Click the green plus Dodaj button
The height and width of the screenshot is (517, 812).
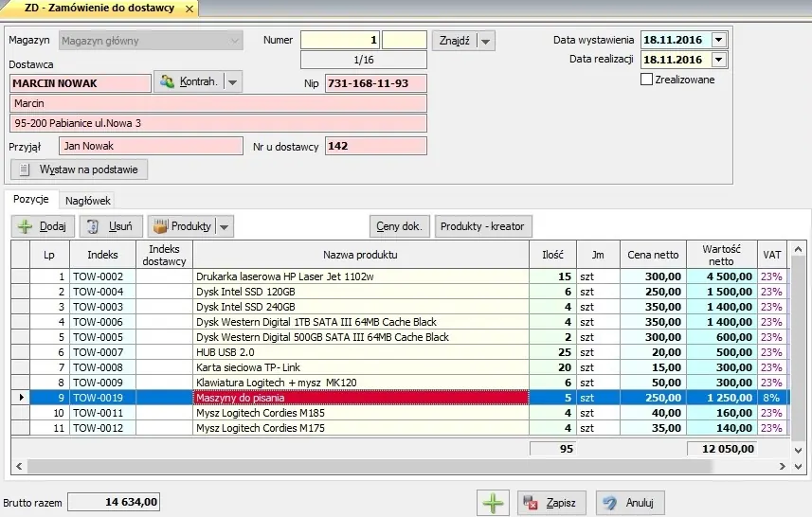[x=43, y=226]
